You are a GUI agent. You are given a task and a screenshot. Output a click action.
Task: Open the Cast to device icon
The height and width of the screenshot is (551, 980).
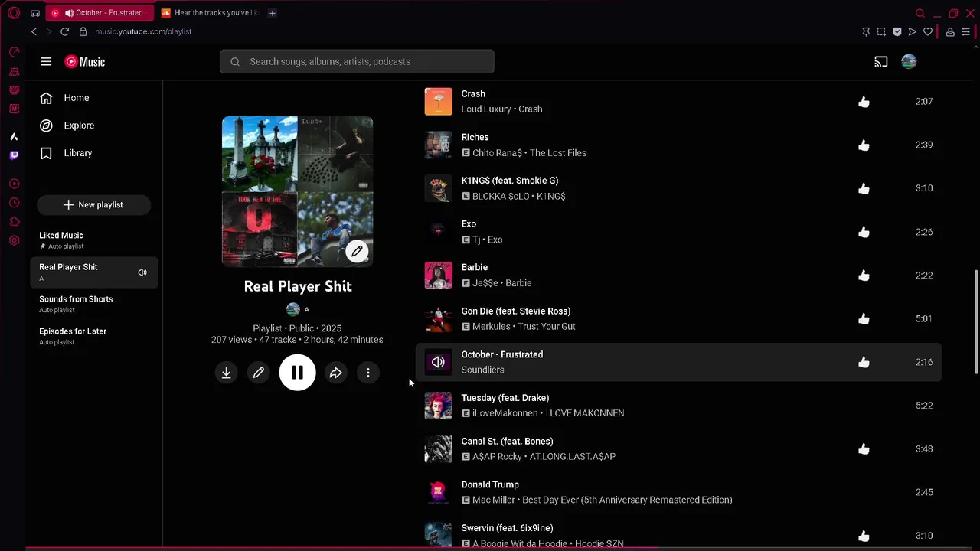[x=881, y=62]
